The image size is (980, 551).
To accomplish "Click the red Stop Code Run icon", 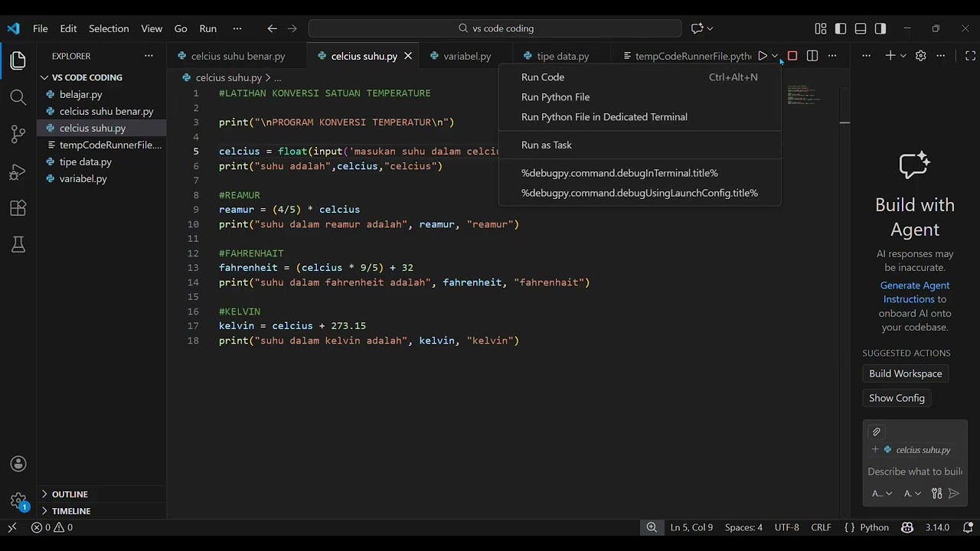I will (x=792, y=56).
